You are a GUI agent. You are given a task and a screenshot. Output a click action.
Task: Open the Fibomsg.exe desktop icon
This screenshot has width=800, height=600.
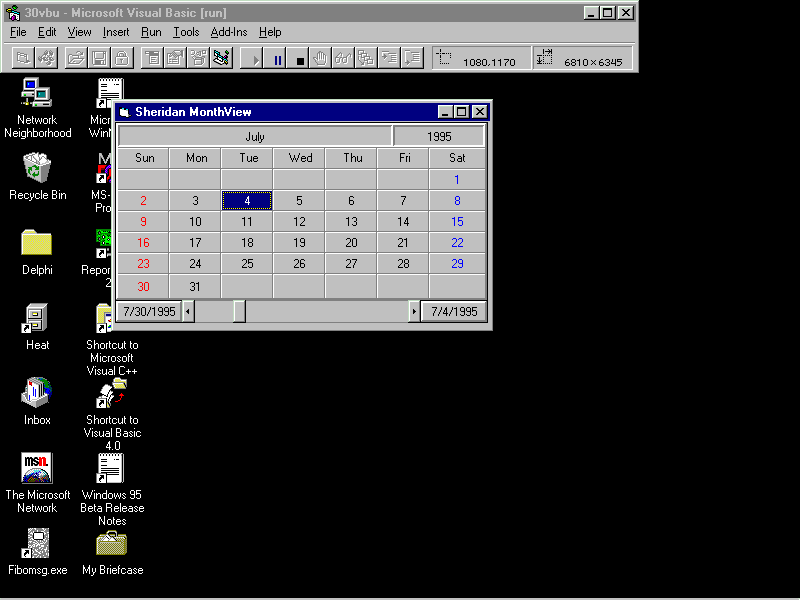pos(37,544)
